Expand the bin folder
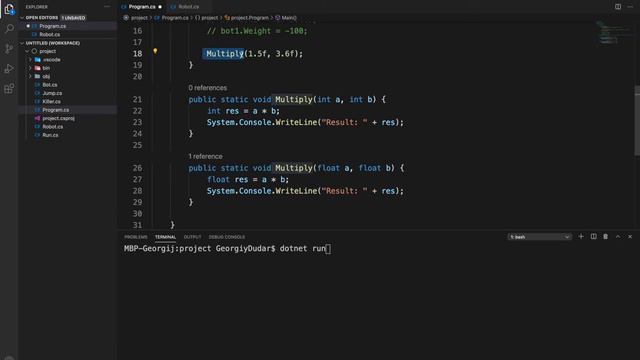Viewport: 640px width, 360px height. [30, 68]
